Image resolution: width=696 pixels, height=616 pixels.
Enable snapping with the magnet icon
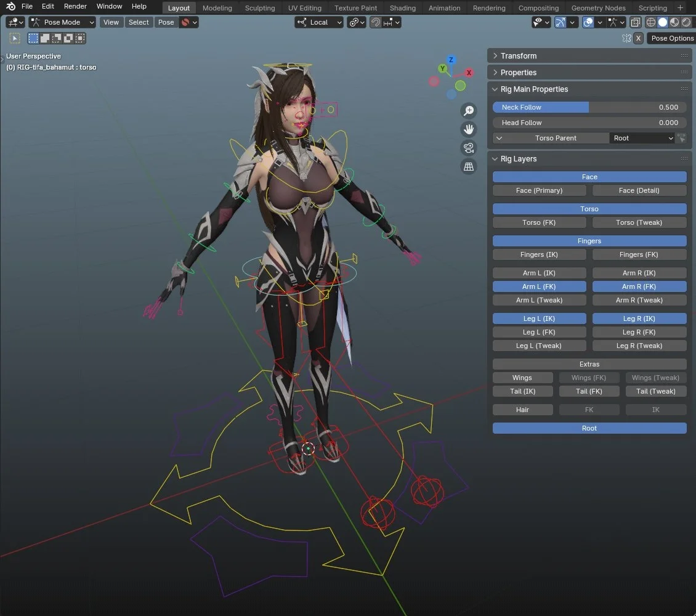point(376,23)
